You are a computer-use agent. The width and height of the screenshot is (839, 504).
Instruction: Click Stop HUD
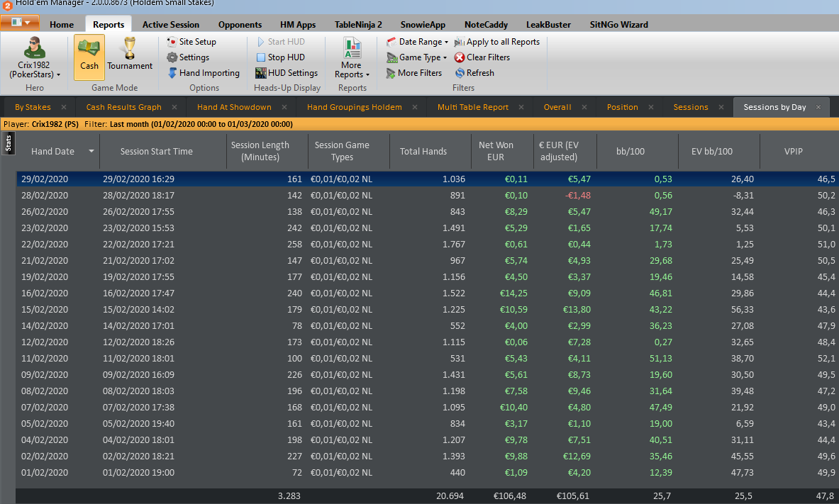click(x=281, y=57)
